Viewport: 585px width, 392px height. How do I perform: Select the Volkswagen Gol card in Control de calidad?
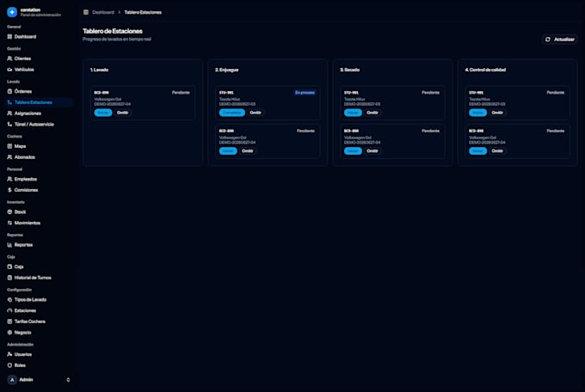pyautogui.click(x=518, y=141)
